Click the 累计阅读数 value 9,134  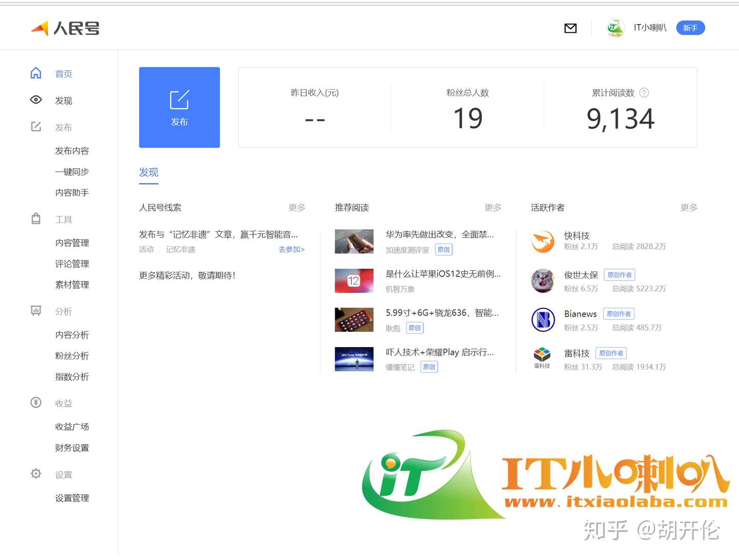(620, 119)
